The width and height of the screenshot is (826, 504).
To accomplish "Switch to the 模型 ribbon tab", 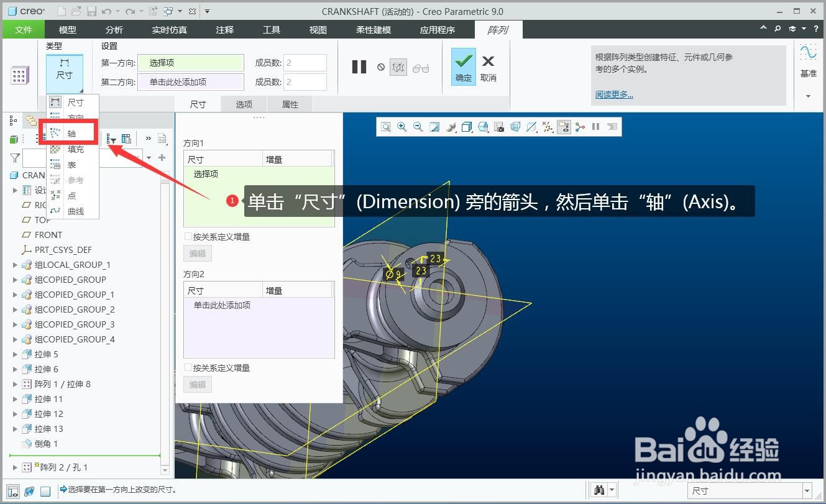I will (x=68, y=29).
